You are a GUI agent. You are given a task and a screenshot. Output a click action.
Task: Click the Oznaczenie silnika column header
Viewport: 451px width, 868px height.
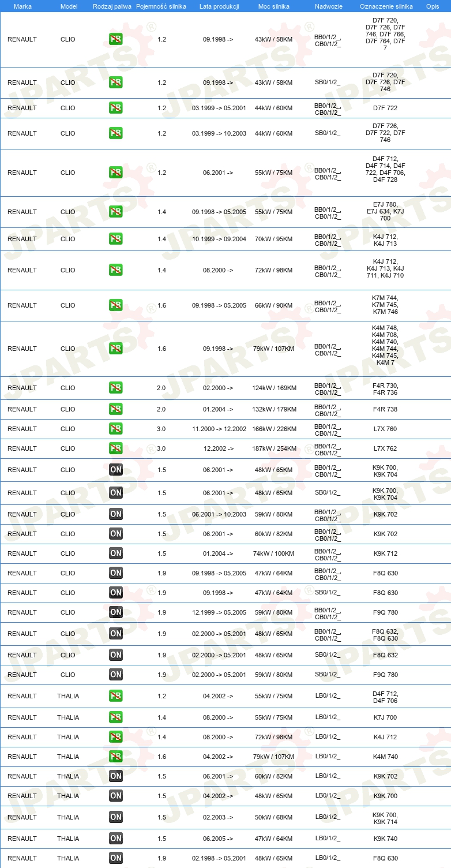[x=386, y=6]
